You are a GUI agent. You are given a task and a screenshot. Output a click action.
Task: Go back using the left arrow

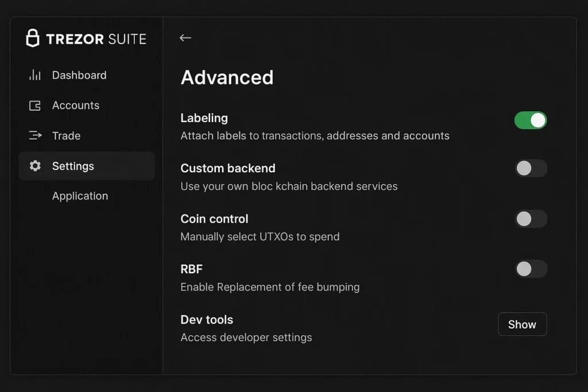click(185, 38)
